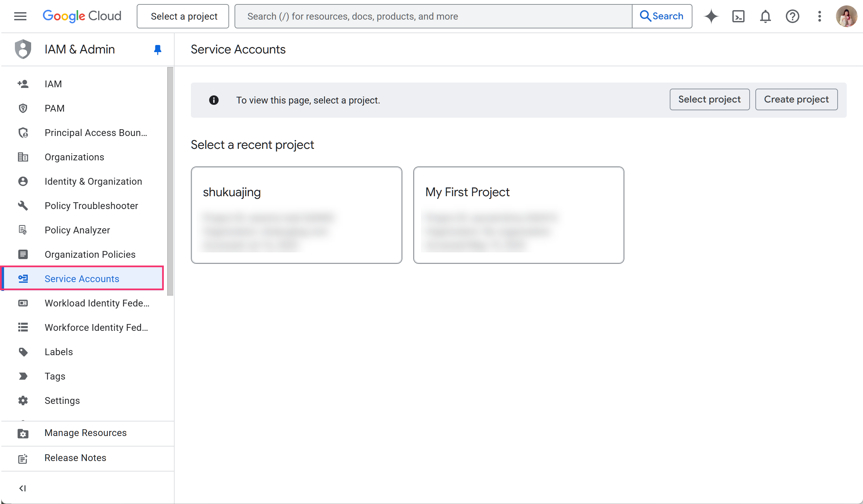Screen dimensions: 863x504
Task: Click the Policy Troubleshooter wrench icon
Action: click(23, 205)
